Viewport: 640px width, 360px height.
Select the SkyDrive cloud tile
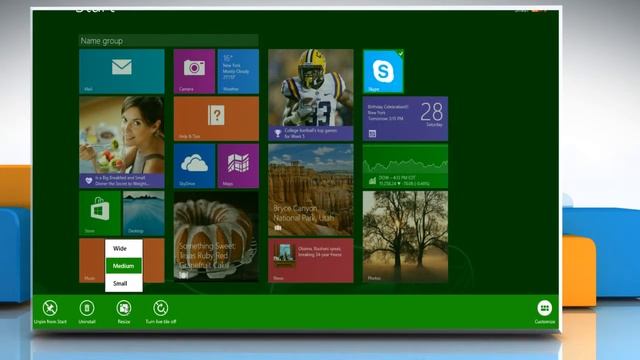(194, 166)
